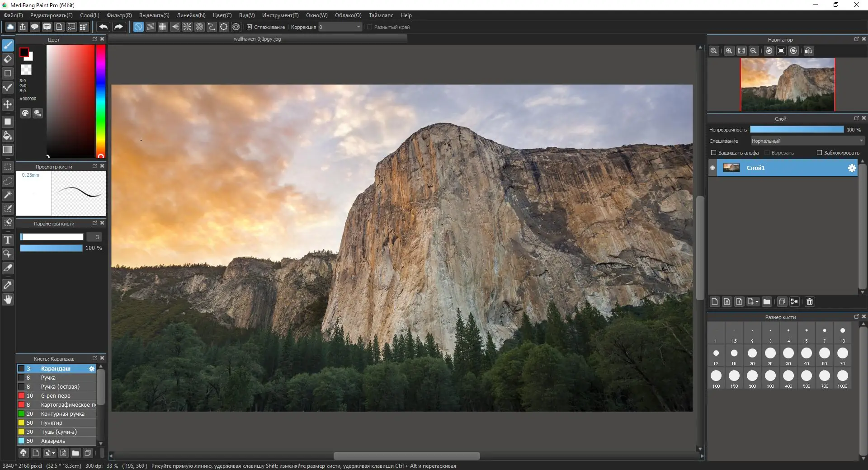868x470 pixels.
Task: Choose brush size preset 25
Action: tap(770, 356)
